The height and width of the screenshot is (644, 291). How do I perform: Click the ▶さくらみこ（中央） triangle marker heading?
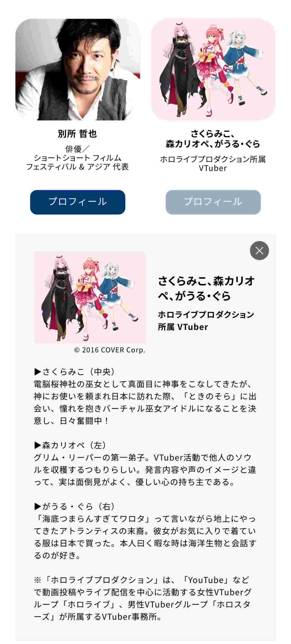tap(75, 372)
